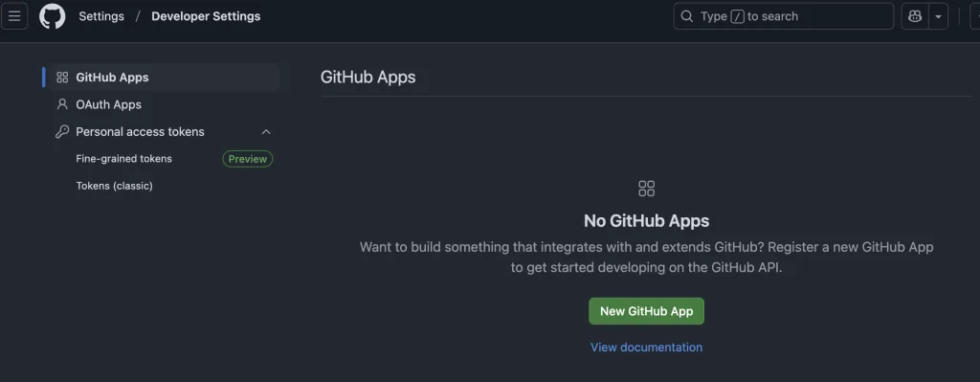Open the hamburger navigation menu
Image resolution: width=980 pixels, height=382 pixels.
pos(14,16)
